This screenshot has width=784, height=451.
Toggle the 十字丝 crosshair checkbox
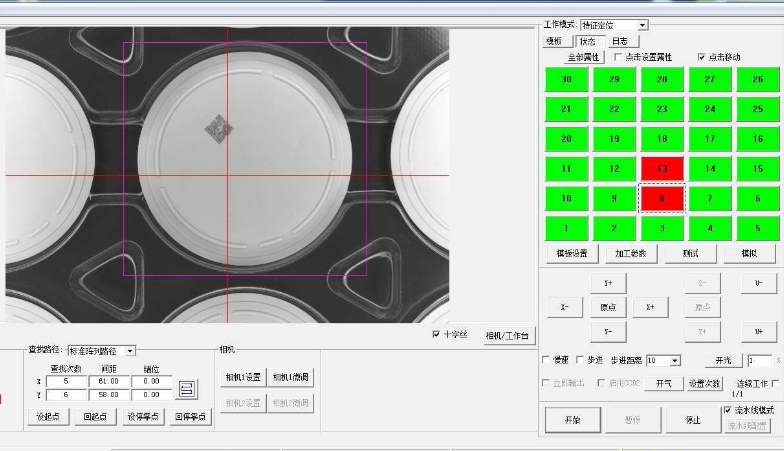[436, 334]
